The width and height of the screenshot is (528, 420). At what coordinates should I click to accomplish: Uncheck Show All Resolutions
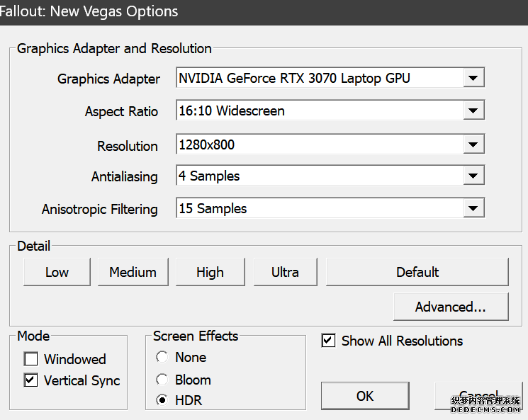328,341
